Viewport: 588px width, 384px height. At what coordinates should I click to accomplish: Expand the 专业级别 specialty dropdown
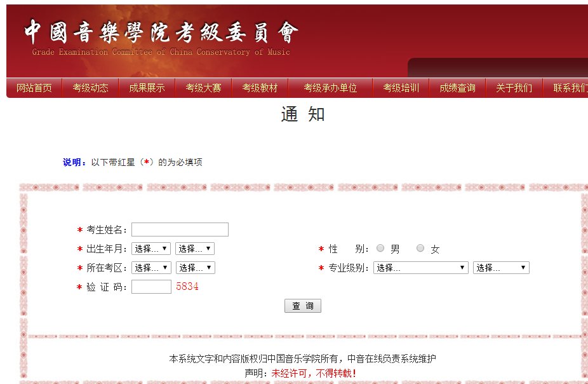coord(419,267)
